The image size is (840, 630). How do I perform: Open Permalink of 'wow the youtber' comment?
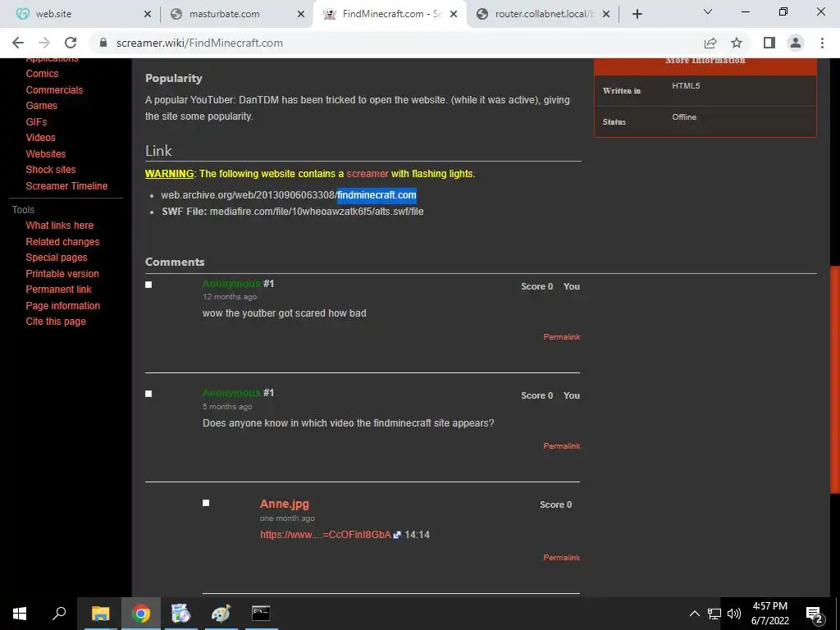(x=561, y=336)
